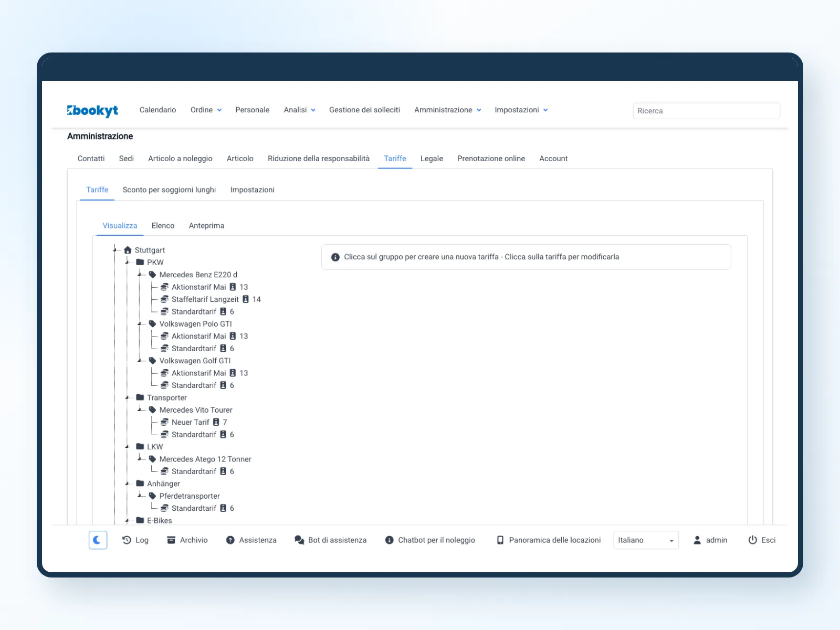Viewport: 840px width, 630px height.
Task: Click the Stuttgart home icon in the tree
Action: point(128,250)
